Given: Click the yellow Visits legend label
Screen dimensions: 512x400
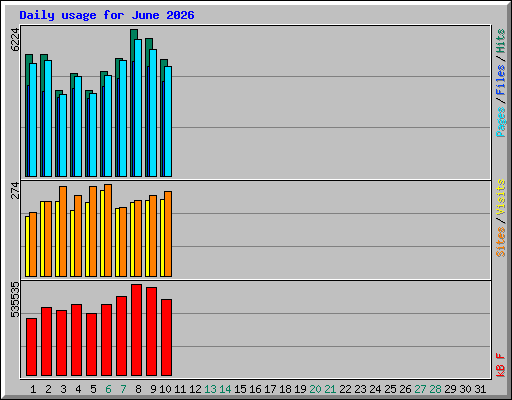Looking at the screenshot, I should pyautogui.click(x=501, y=197).
